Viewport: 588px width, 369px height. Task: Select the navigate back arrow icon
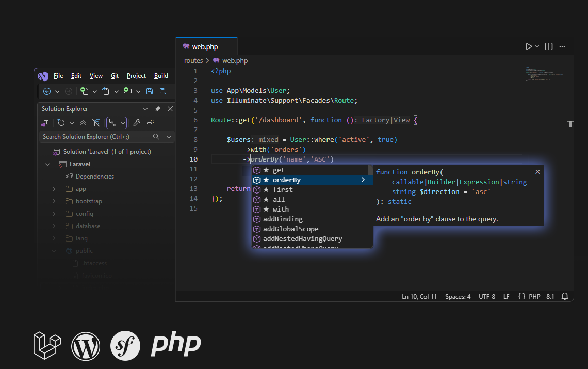47,91
